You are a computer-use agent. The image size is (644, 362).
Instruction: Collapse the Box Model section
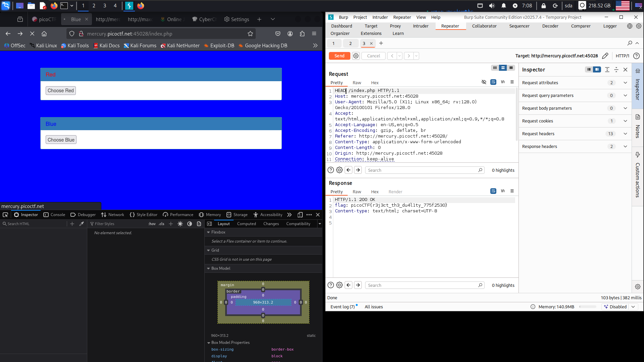pyautogui.click(x=208, y=268)
